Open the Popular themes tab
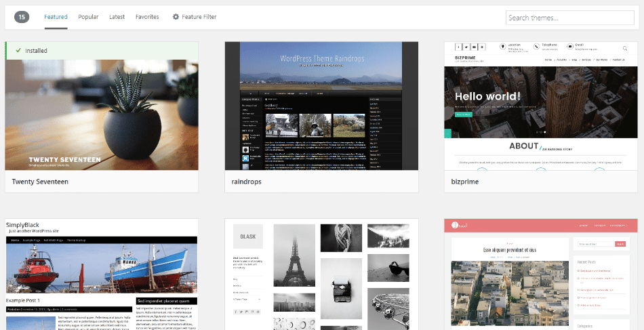This screenshot has width=644, height=330. click(x=88, y=17)
